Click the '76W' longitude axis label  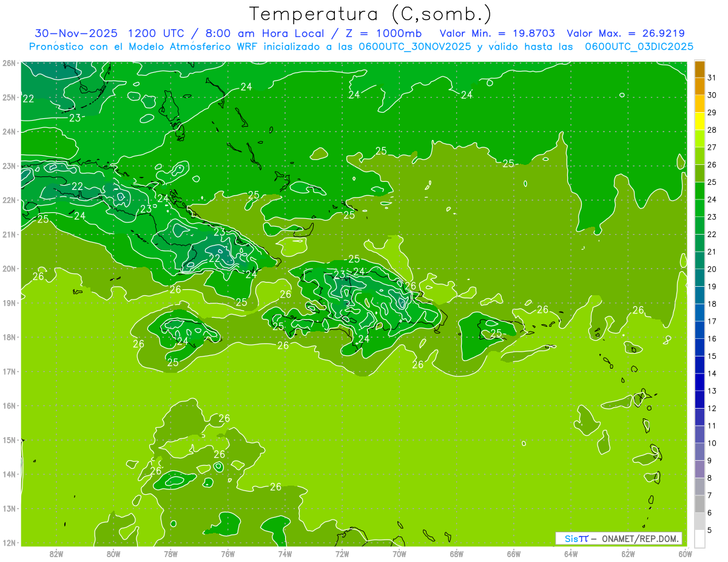(x=227, y=554)
